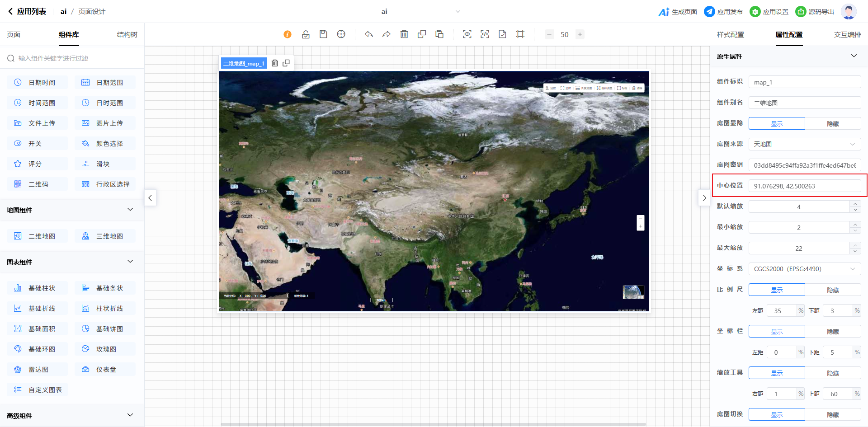Switch to the 结构树 tab
The height and width of the screenshot is (427, 868).
coord(127,35)
